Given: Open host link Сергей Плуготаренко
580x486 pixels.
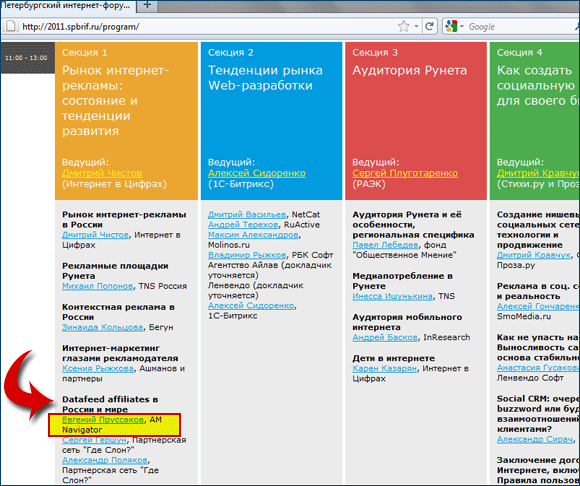Looking at the screenshot, I should point(405,173).
